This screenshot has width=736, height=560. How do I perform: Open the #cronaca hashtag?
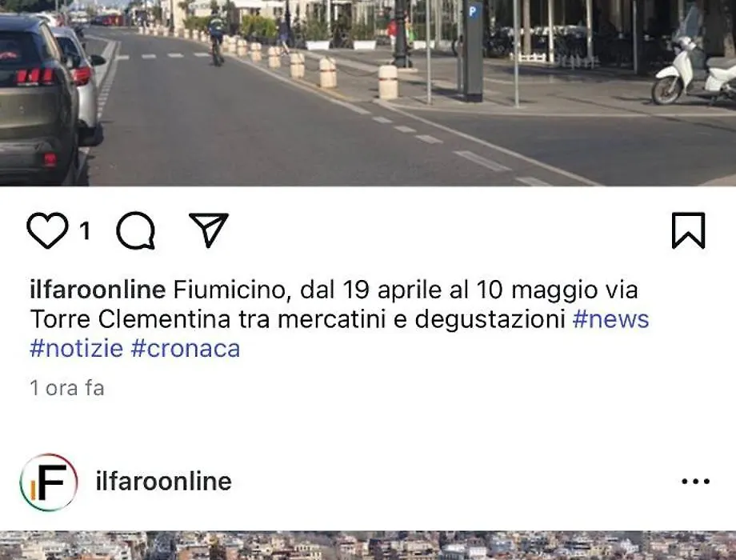[x=186, y=349]
